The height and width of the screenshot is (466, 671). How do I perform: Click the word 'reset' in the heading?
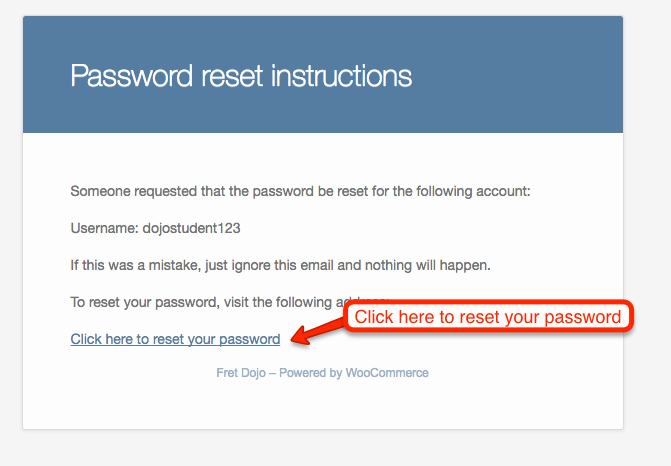pos(232,76)
